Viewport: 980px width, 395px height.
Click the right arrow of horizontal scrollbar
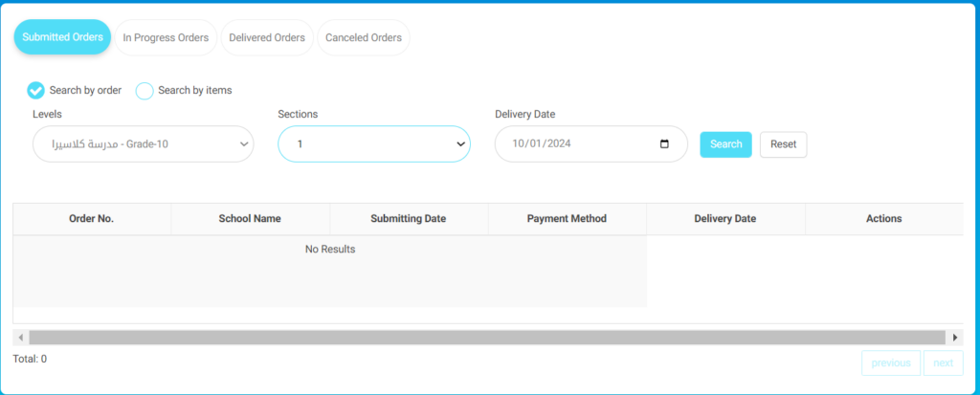click(955, 338)
